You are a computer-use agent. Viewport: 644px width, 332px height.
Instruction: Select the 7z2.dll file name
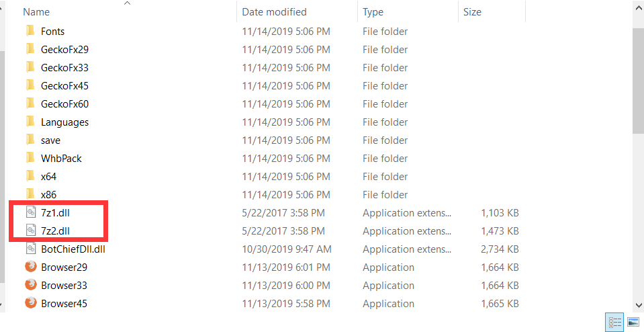click(x=55, y=231)
